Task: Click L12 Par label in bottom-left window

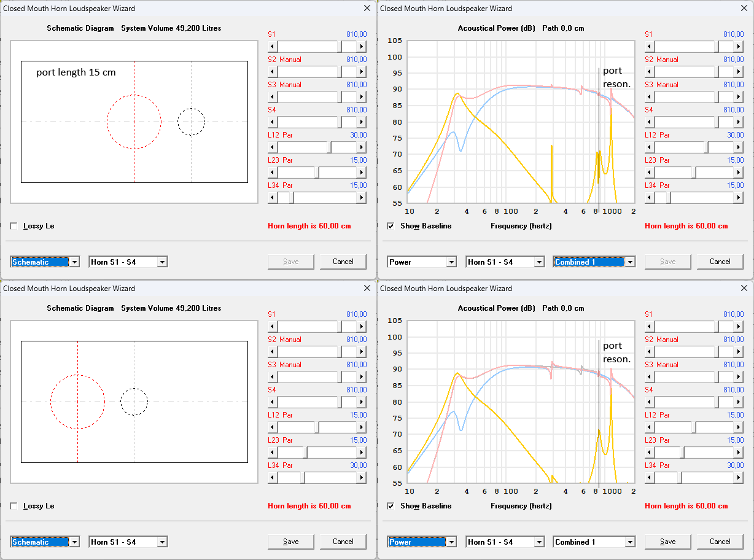Action: click(x=280, y=415)
